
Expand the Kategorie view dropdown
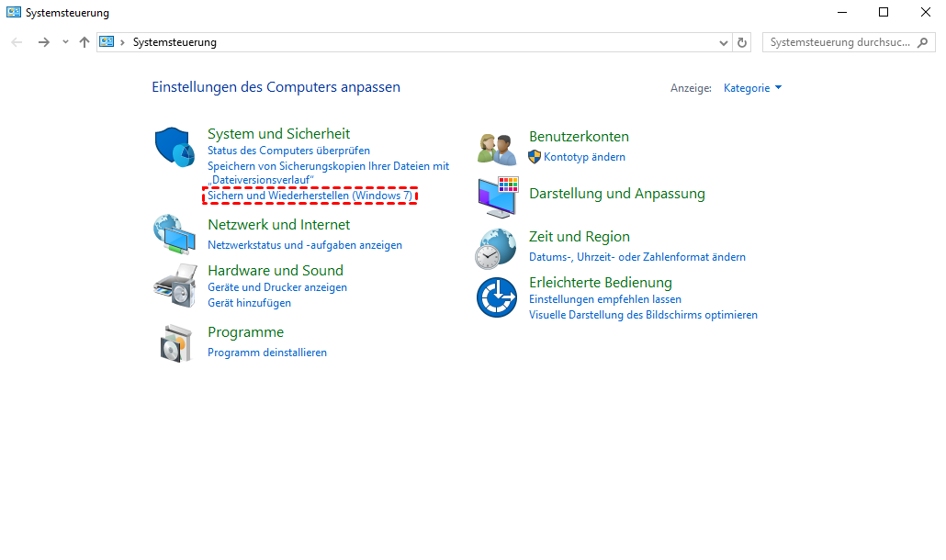(753, 88)
